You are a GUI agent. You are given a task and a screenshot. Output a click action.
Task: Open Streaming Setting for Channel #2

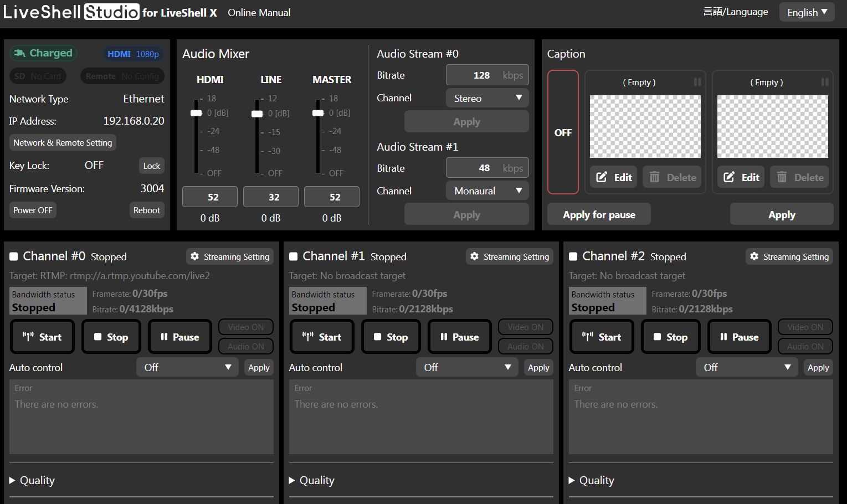coord(789,256)
